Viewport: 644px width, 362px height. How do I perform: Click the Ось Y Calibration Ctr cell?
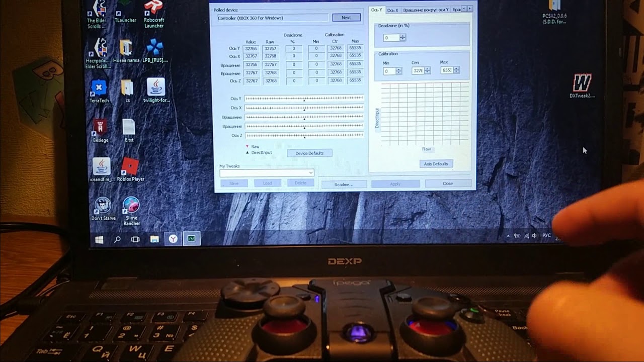336,48
